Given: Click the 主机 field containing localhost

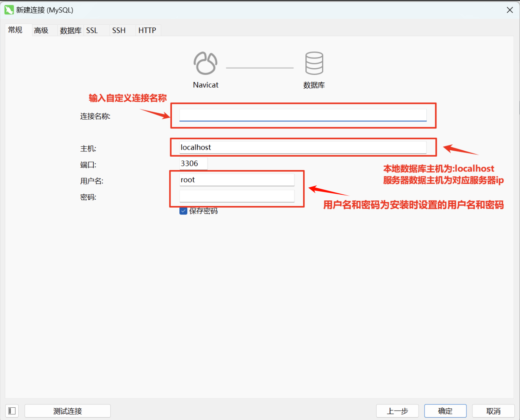Looking at the screenshot, I should coord(303,148).
